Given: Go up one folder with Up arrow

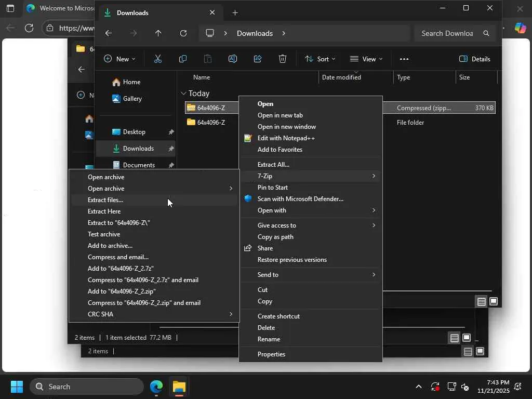Looking at the screenshot, I should pos(158,33).
